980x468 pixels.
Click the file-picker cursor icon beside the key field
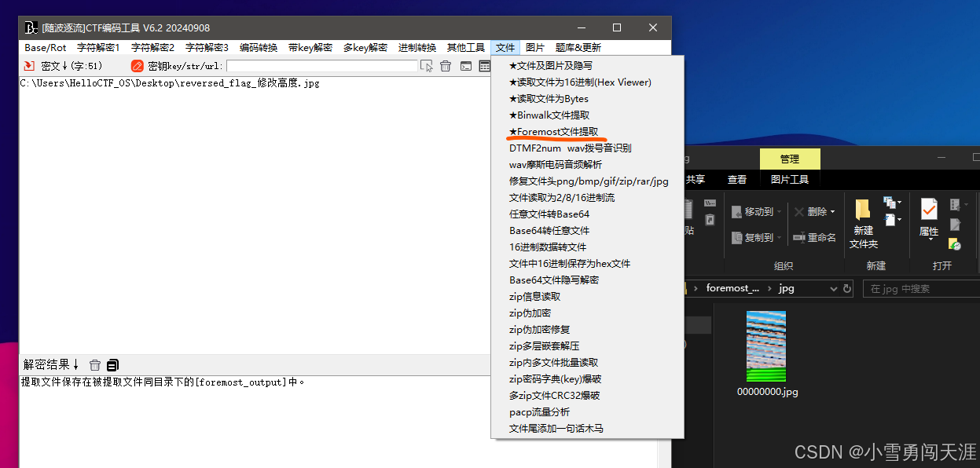coord(427,66)
